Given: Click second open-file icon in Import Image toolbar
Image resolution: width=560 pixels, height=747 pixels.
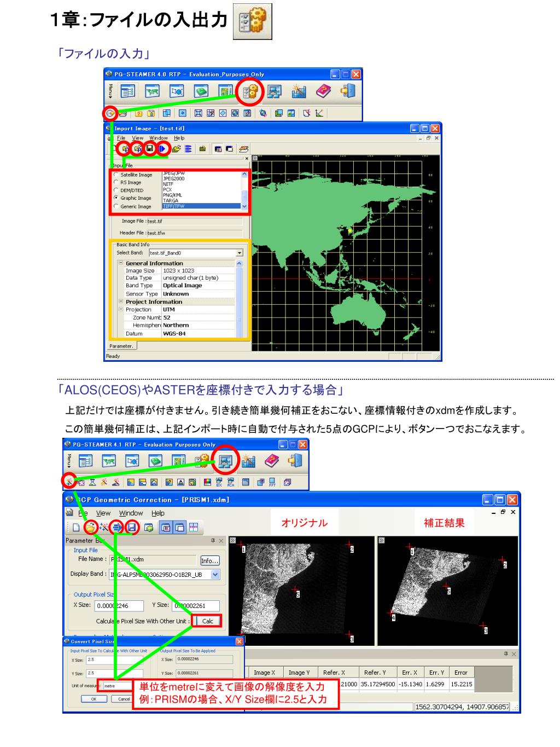Looking at the screenshot, I should [137, 148].
